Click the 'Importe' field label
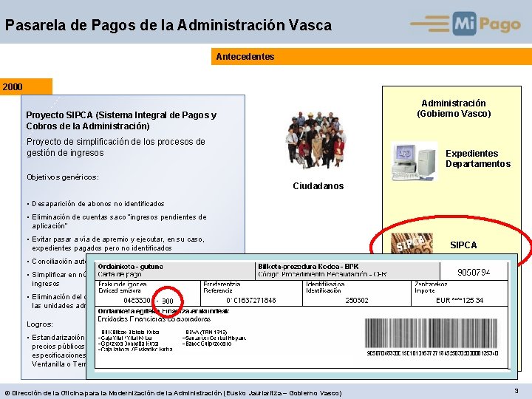 click(424, 291)
